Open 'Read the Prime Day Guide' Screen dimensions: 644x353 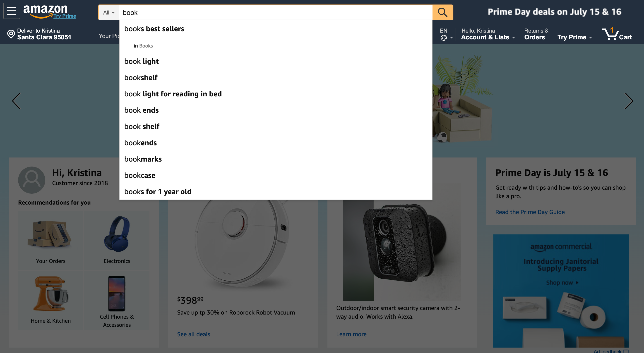pos(530,212)
